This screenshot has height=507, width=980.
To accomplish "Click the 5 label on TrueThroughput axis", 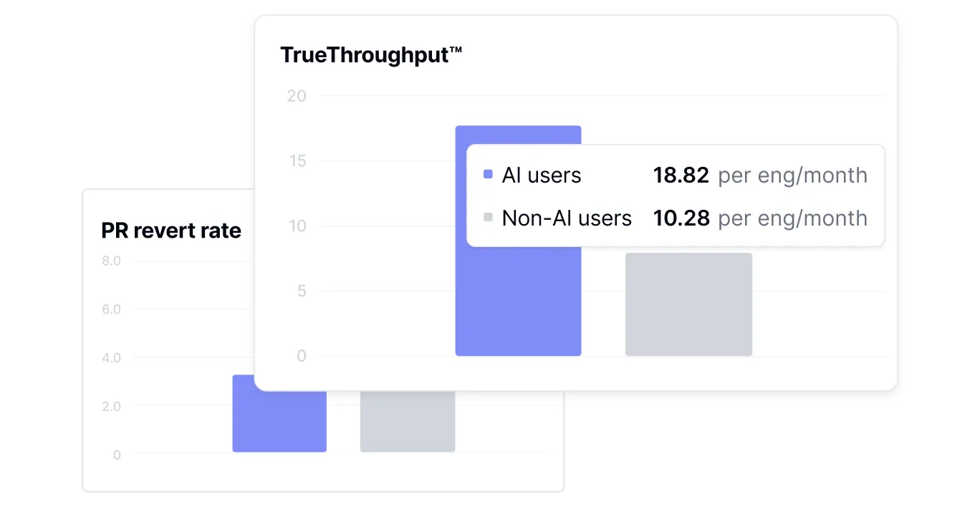I will coord(301,291).
